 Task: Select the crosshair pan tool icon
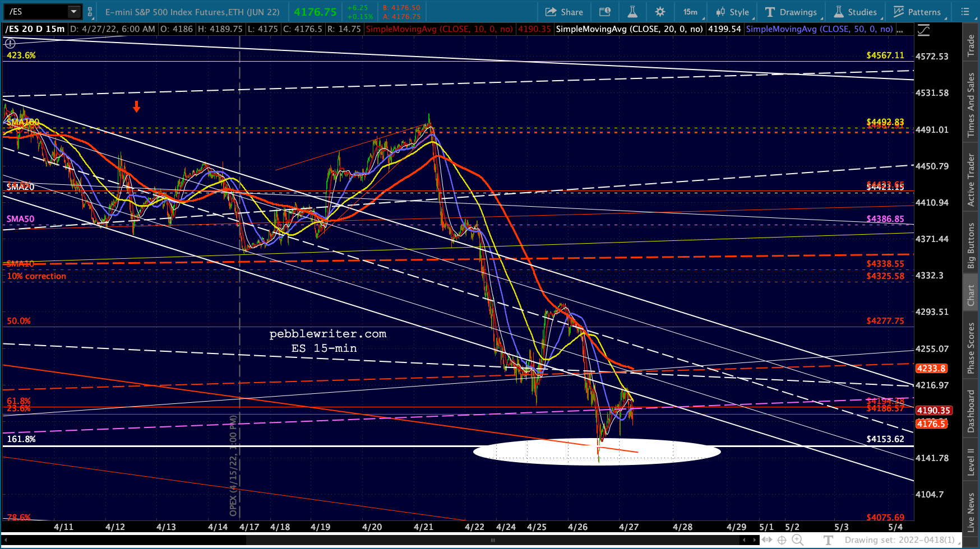point(782,540)
